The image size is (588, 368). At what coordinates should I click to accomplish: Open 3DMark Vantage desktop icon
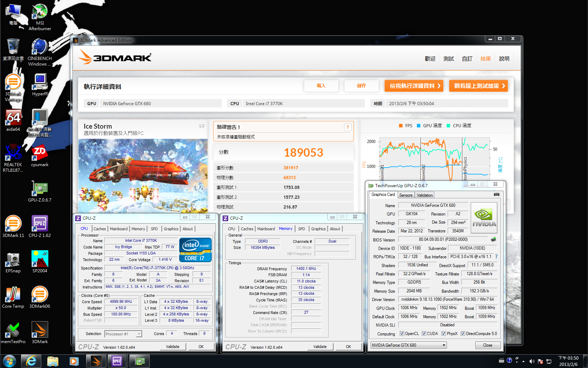tap(13, 88)
